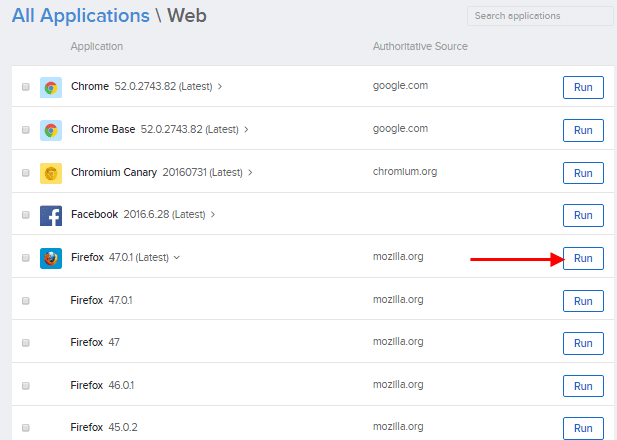Viewport: 617px width, 440px height.
Task: Select the Firefox 47 version name
Action: click(x=95, y=342)
